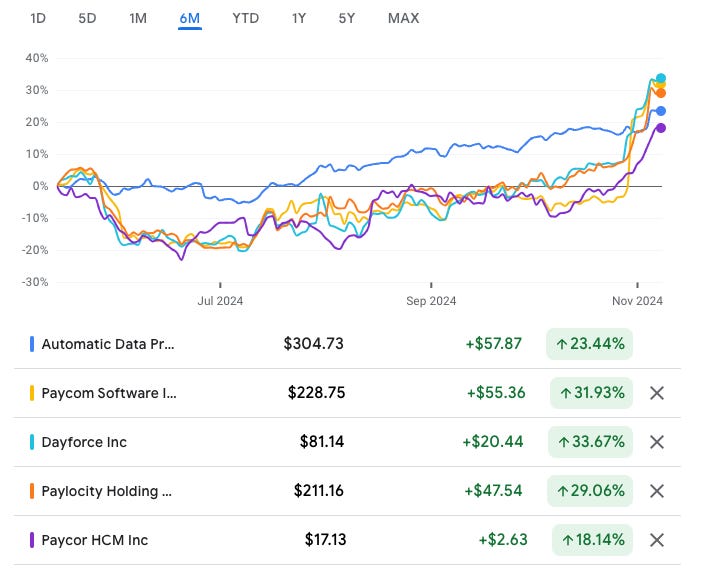Viewport: 708px width, 577px height.
Task: Open Dayforce Inc stock name
Action: tap(84, 442)
